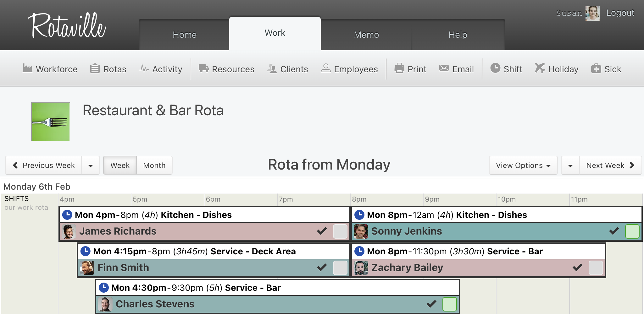Viewport: 644px width, 314px height.
Task: Click the checkmark on Zachary Bailey row
Action: point(577,268)
